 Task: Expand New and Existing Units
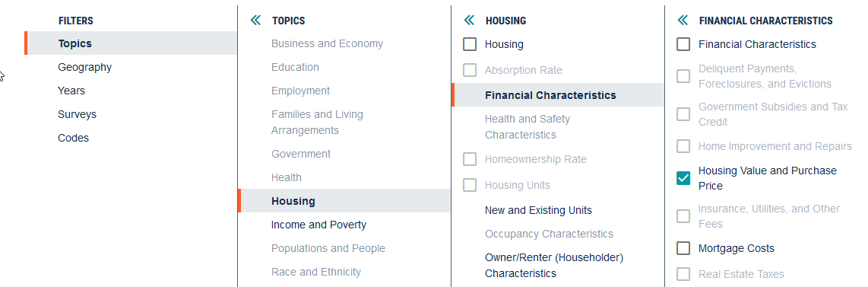point(538,210)
